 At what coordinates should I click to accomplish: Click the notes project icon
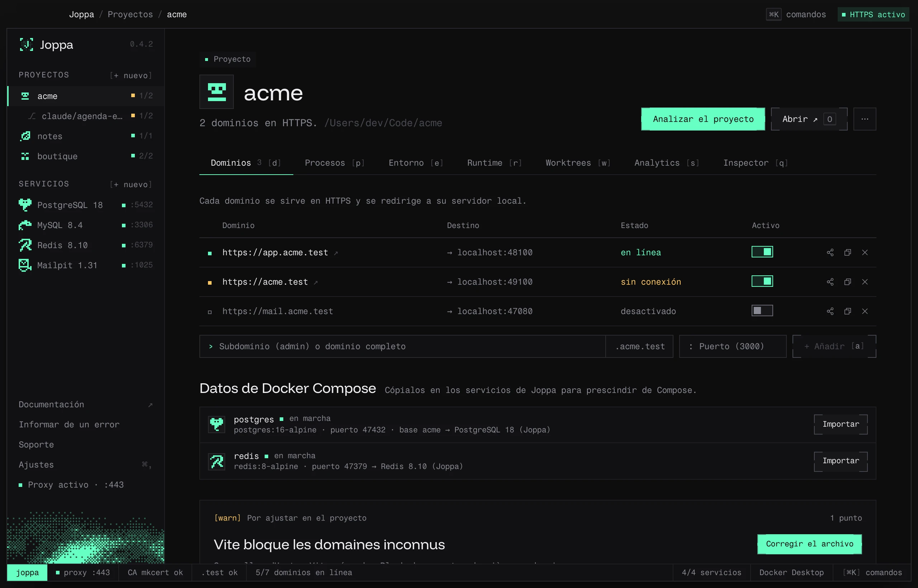click(x=25, y=136)
